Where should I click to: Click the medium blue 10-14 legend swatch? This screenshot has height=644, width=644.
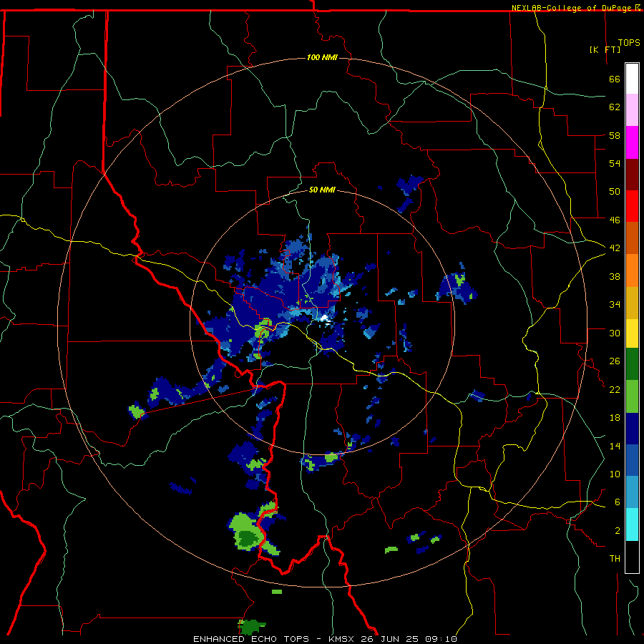[x=632, y=460]
